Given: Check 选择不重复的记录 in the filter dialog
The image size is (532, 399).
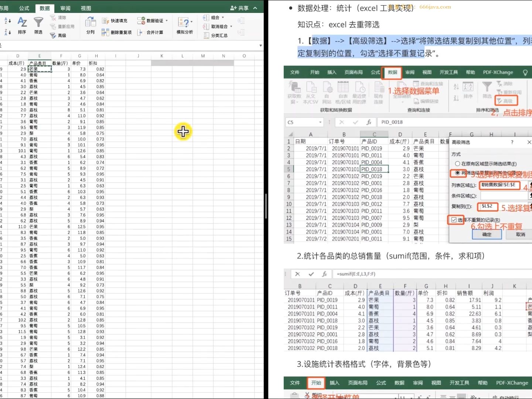Looking at the screenshot, I should [x=454, y=220].
